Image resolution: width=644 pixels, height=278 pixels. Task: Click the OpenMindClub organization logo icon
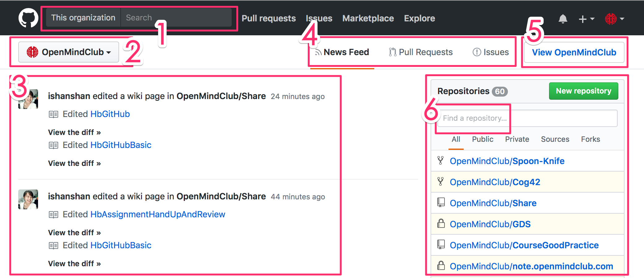point(32,52)
